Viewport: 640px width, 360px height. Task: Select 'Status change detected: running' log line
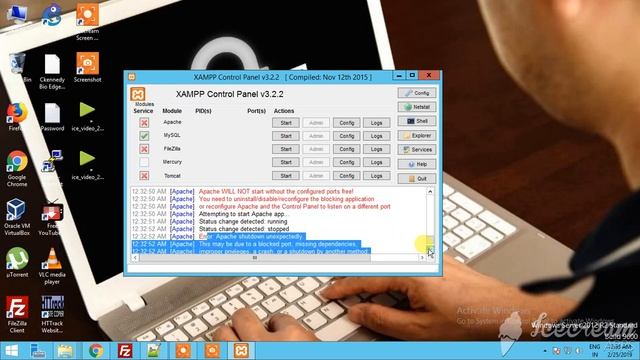pyautogui.click(x=243, y=221)
